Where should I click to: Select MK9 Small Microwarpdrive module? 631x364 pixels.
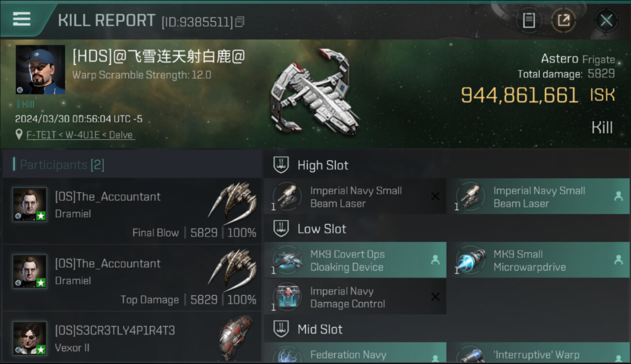(x=538, y=260)
